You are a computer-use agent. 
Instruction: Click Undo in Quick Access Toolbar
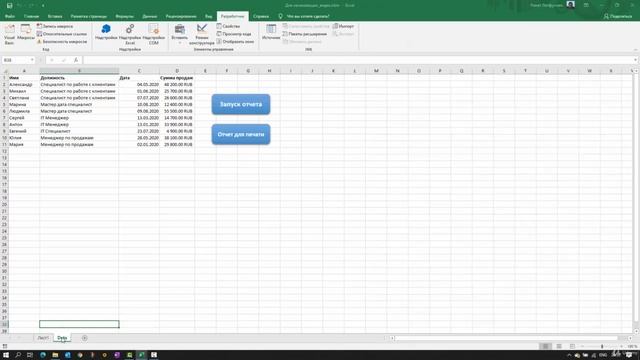coord(19,5)
